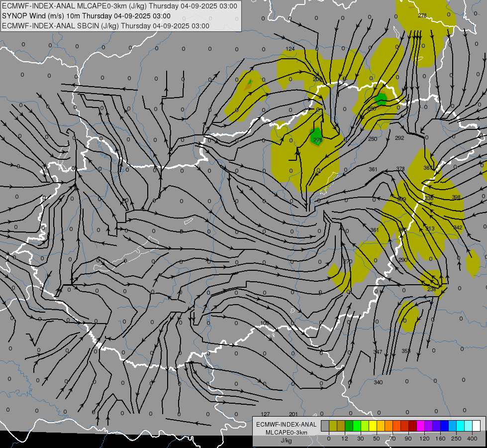Image resolution: width=487 pixels, height=448 pixels.
Task: Click the map value 109
Action: [x=265, y=324]
